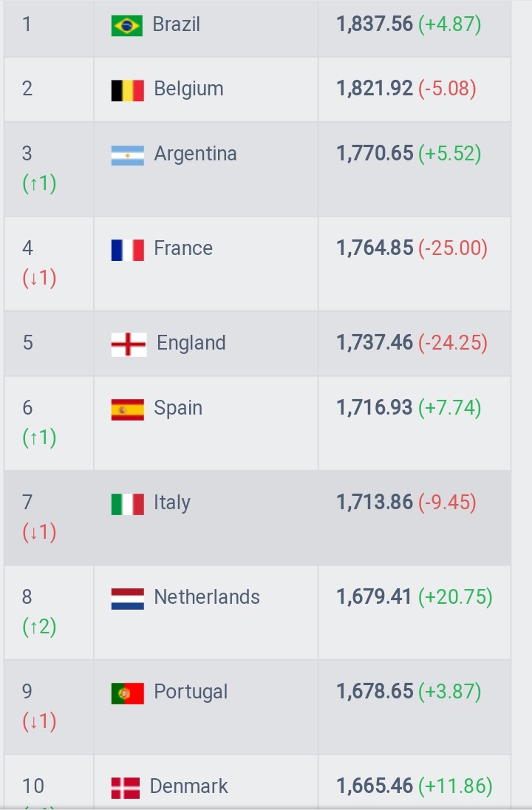Click the Portugal flag icon
Image resolution: width=532 pixels, height=810 pixels.
(128, 693)
